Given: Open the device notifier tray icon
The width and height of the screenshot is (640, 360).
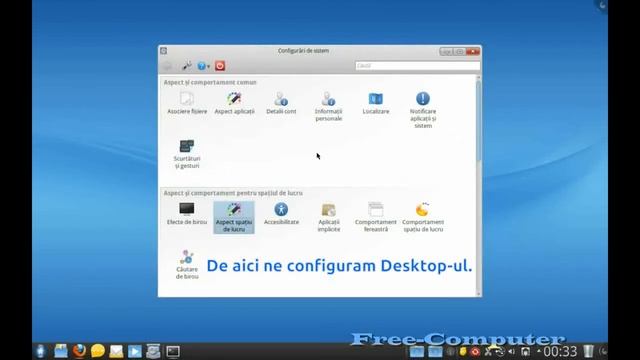Looking at the screenshot, I should coord(526,351).
